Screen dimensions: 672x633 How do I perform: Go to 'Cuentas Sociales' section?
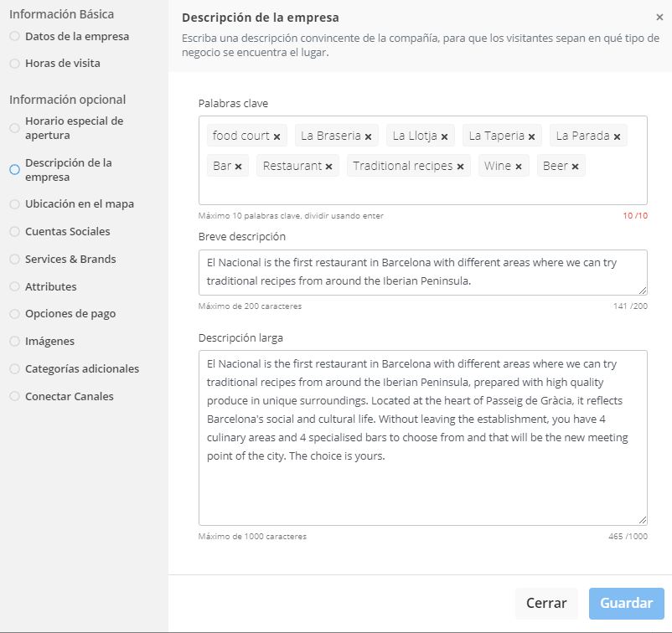pos(67,231)
